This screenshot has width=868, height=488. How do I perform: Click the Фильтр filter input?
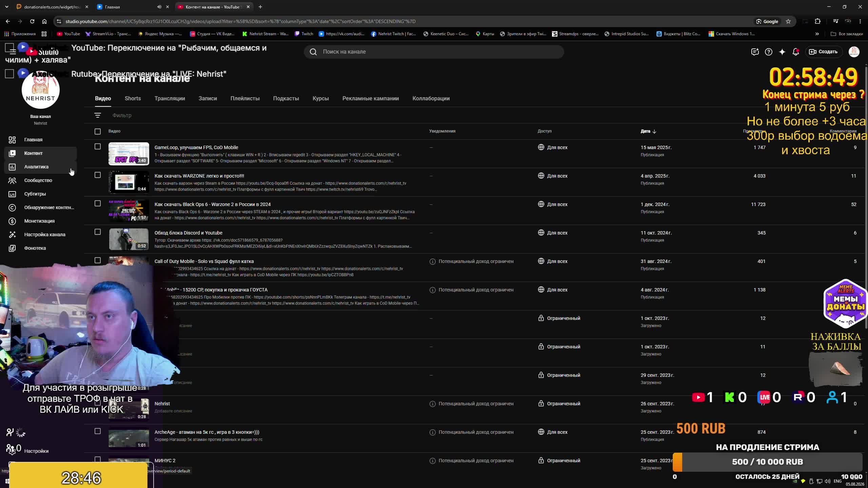(122, 116)
